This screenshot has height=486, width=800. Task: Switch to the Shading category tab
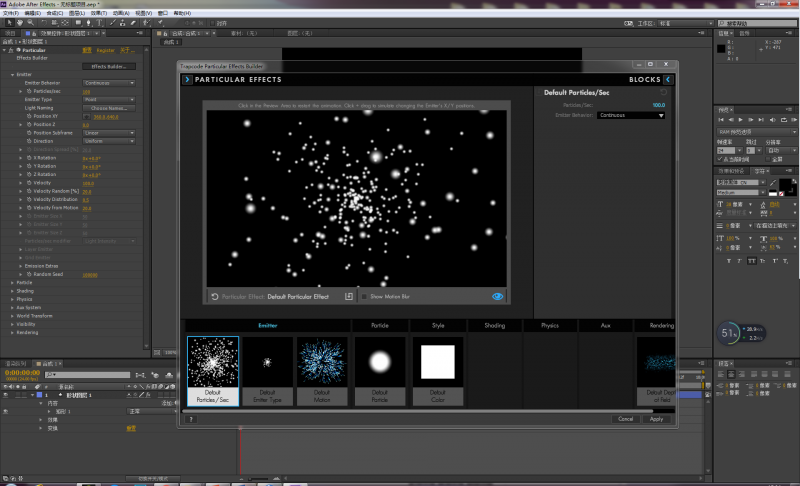pos(494,325)
